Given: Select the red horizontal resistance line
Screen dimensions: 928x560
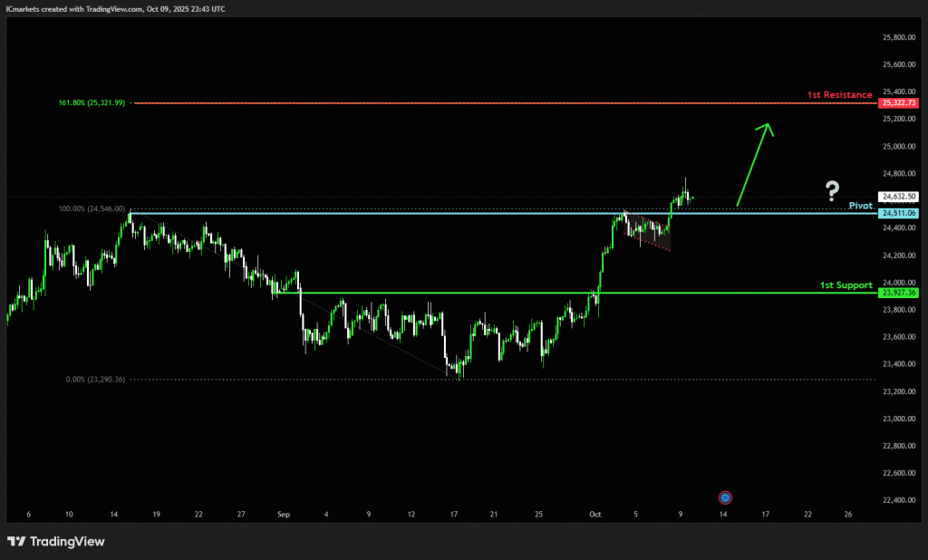Looking at the screenshot, I should coord(498,103).
